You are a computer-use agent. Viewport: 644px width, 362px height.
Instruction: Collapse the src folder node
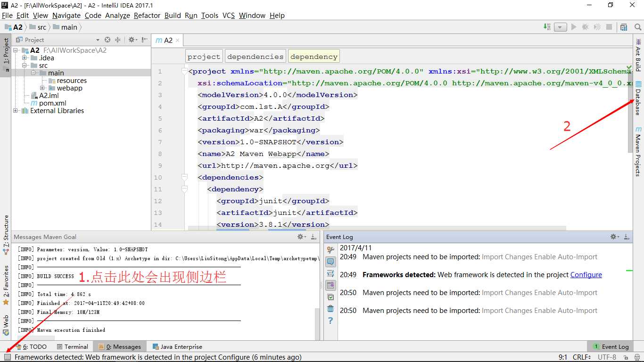click(x=25, y=66)
